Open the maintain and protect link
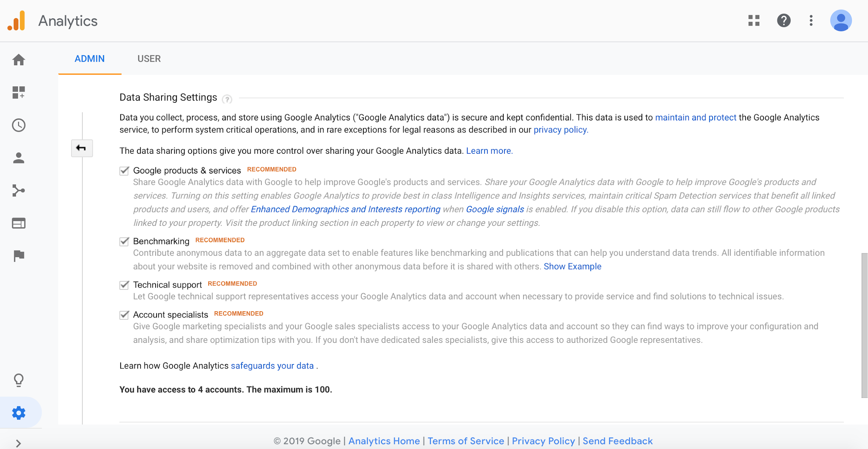The image size is (868, 449). [x=695, y=117]
